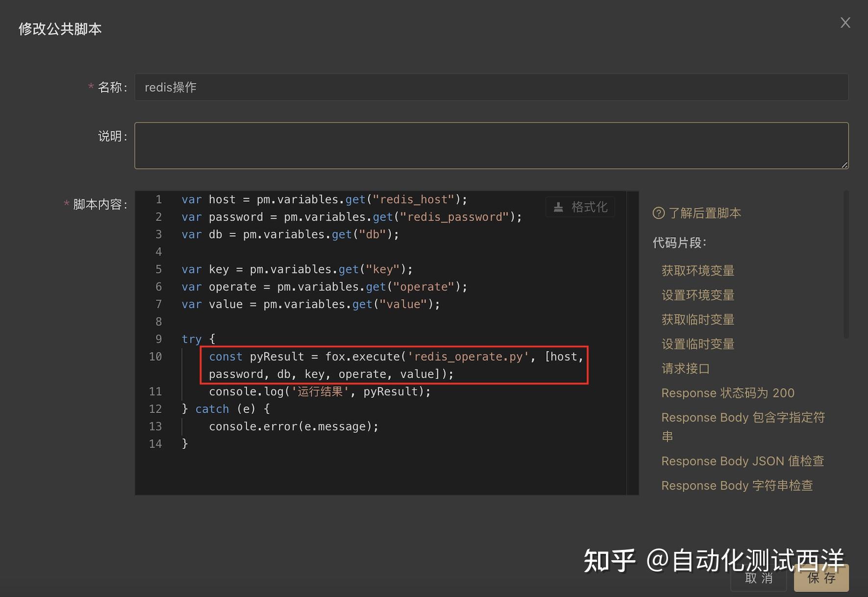
Task: Click the circled question mark help icon
Action: pyautogui.click(x=659, y=213)
